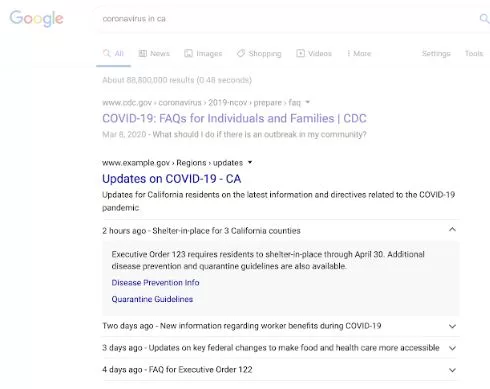
Task: Expand worker benefits update chevron
Action: (x=452, y=326)
